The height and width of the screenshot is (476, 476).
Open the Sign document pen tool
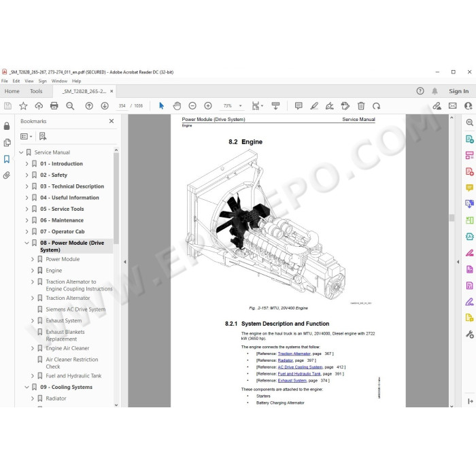[329, 105]
